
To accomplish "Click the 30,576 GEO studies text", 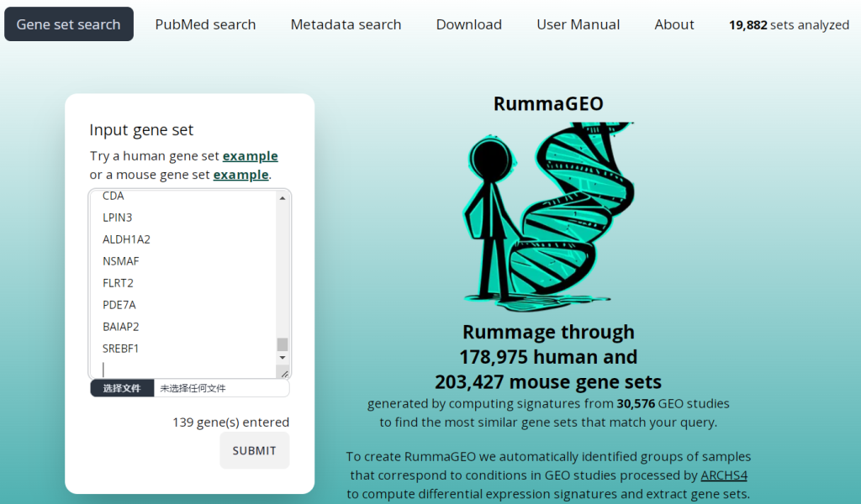I will [673, 404].
